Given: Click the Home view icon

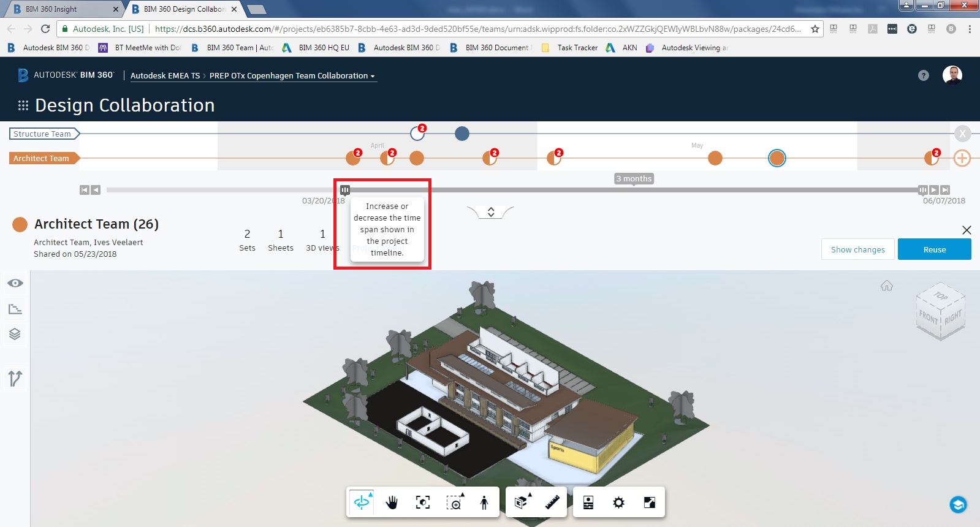Looking at the screenshot, I should [887, 286].
